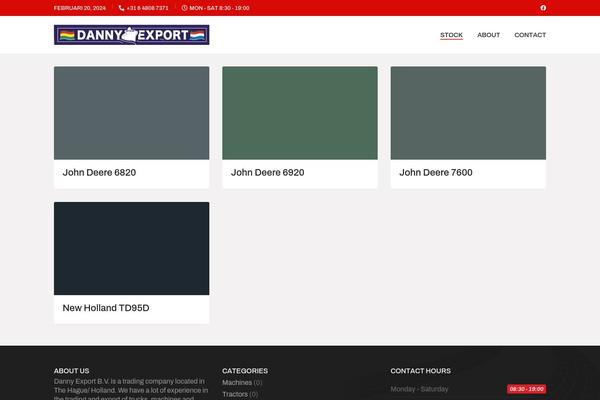The height and width of the screenshot is (400, 600).
Task: Click the John Deere 6820 title
Action: 99,173
